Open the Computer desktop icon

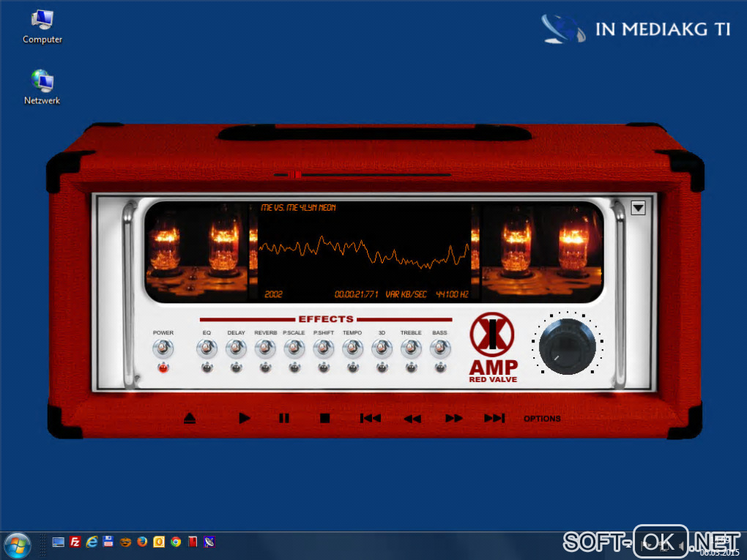[42, 27]
